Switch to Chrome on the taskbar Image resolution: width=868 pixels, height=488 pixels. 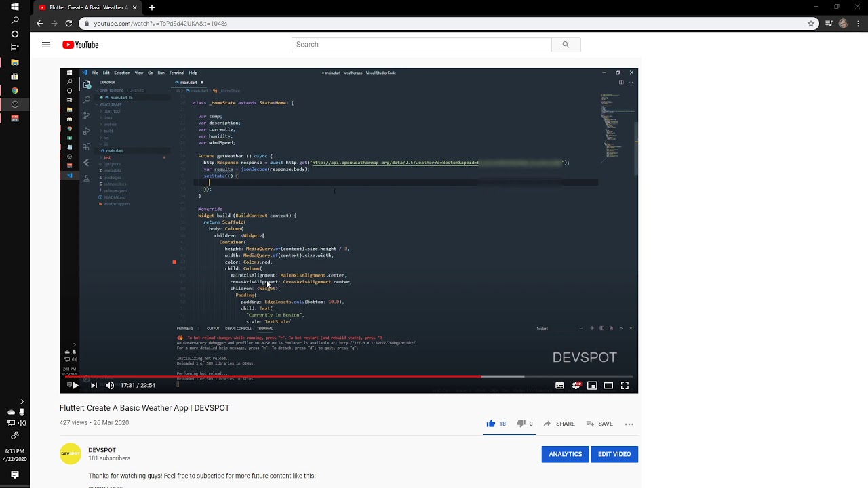coord(15,90)
